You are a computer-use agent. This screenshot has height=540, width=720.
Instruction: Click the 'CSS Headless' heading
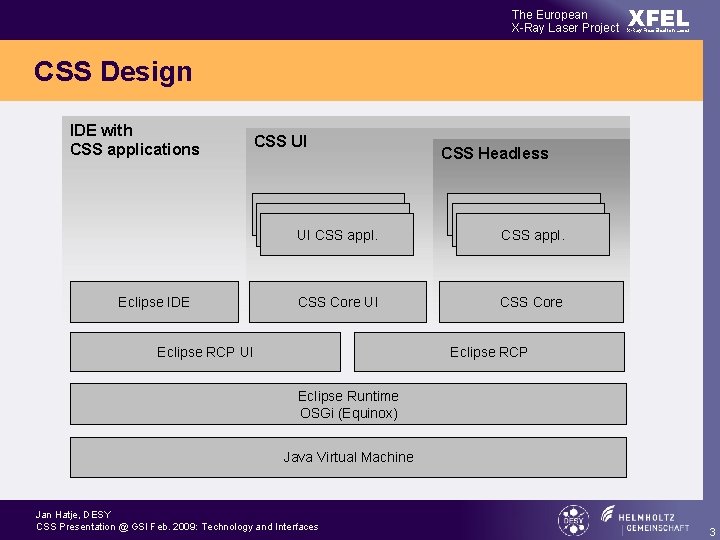(x=495, y=153)
